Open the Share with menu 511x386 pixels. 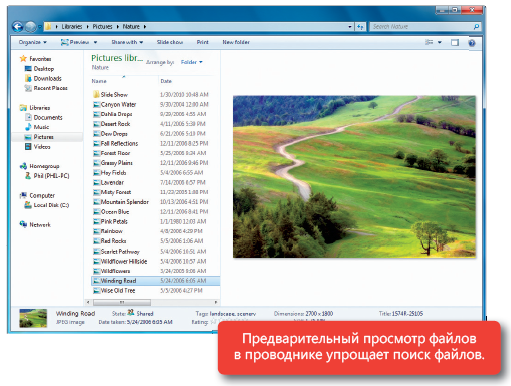click(127, 42)
